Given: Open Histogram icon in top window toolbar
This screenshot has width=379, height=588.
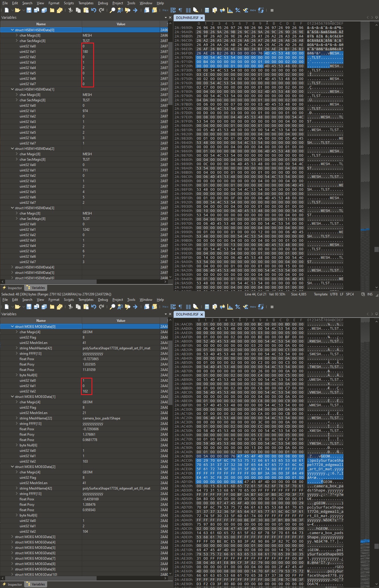Looking at the screenshot, I should 230,10.
